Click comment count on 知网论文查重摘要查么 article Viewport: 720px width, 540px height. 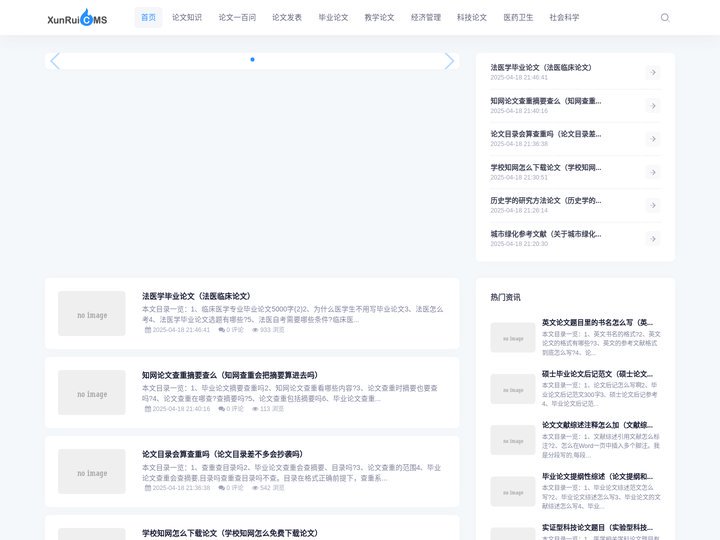click(x=231, y=409)
